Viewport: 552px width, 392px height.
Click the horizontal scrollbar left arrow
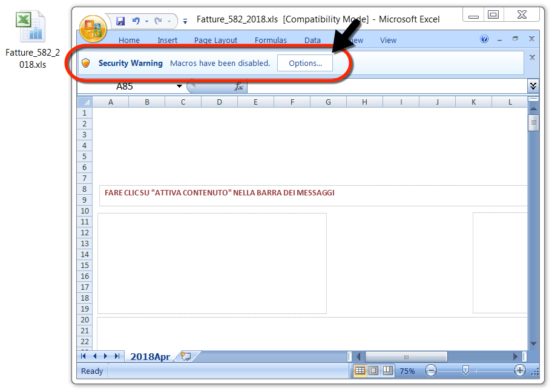point(358,357)
